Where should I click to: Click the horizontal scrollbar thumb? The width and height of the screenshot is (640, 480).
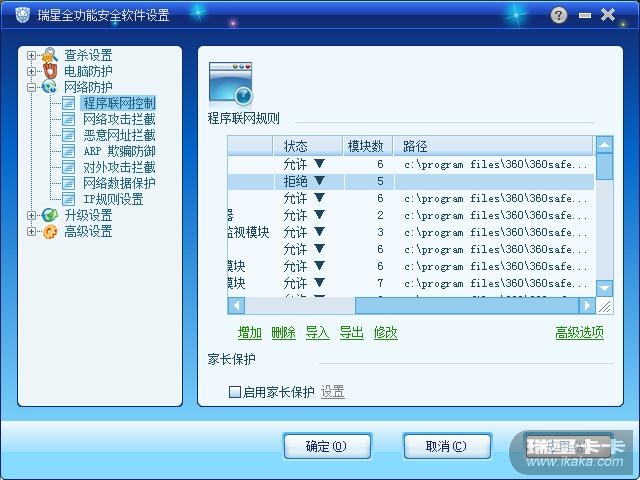(467, 305)
